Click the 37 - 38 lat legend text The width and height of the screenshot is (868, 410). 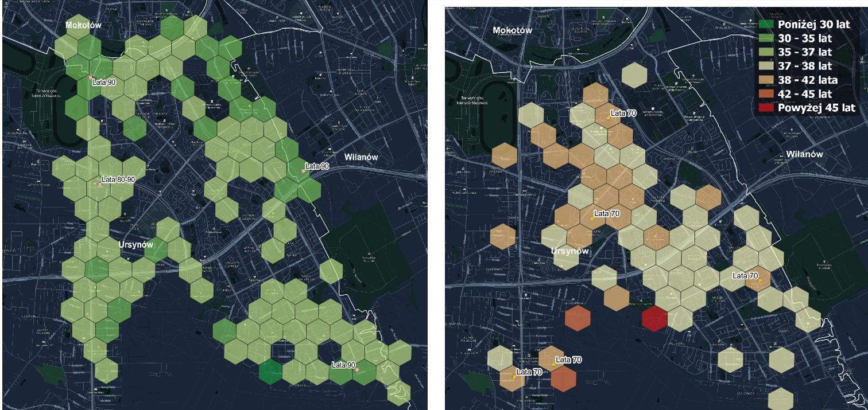(x=805, y=66)
